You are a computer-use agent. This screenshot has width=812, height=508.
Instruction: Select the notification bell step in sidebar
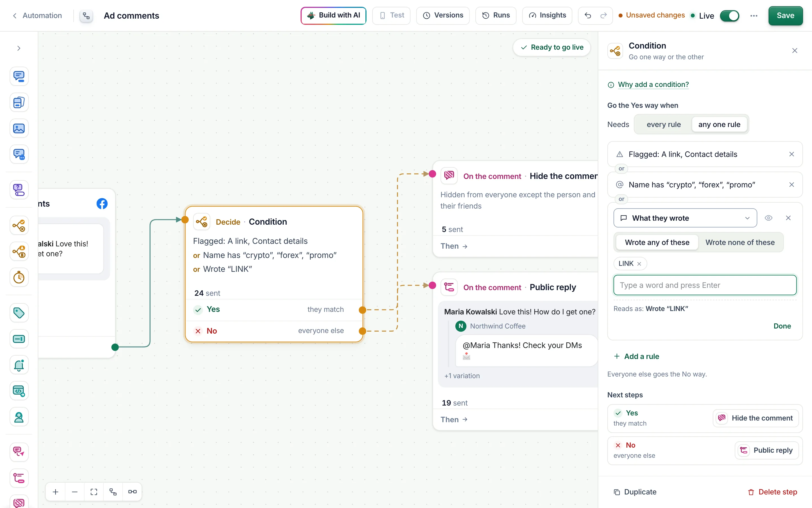[19, 365]
